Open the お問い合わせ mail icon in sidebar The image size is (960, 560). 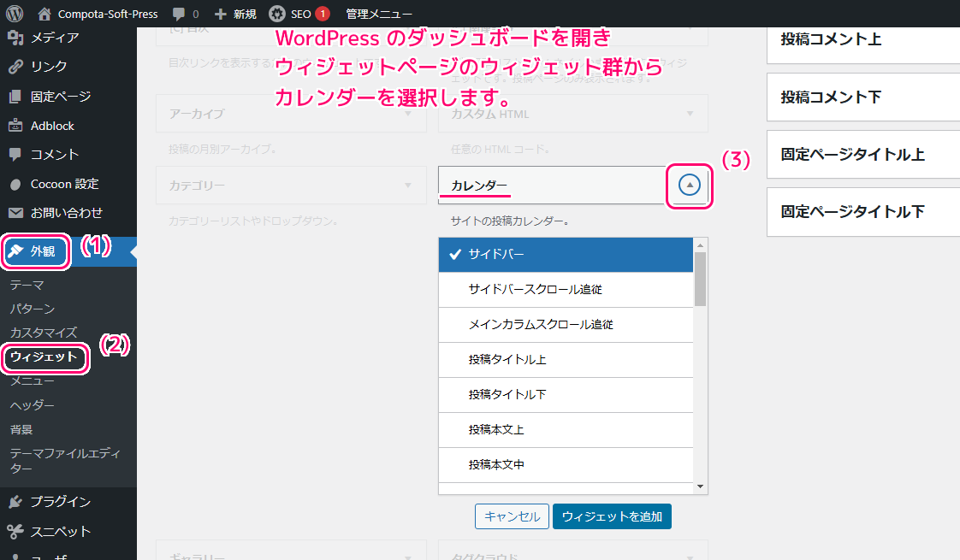pyautogui.click(x=15, y=213)
